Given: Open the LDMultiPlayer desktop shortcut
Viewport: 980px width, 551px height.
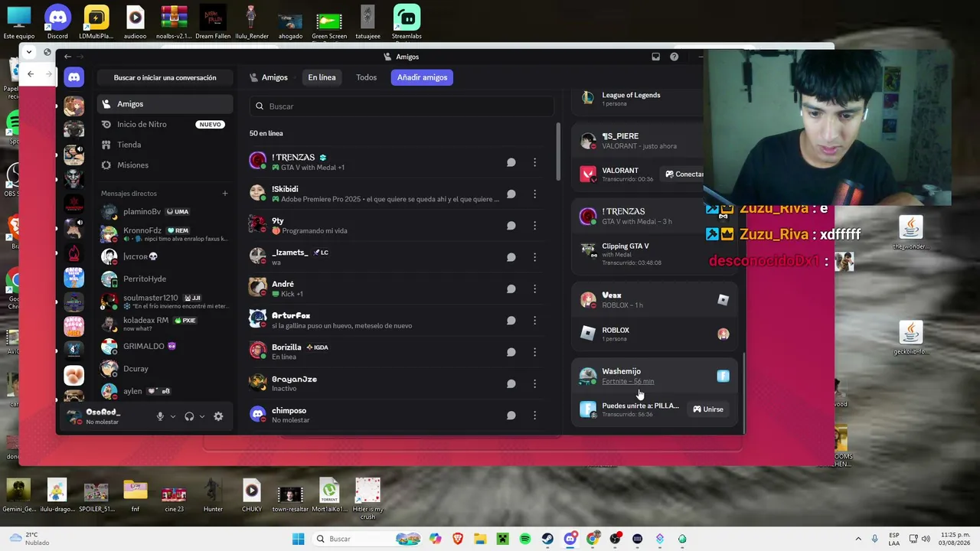Looking at the screenshot, I should tap(96, 21).
